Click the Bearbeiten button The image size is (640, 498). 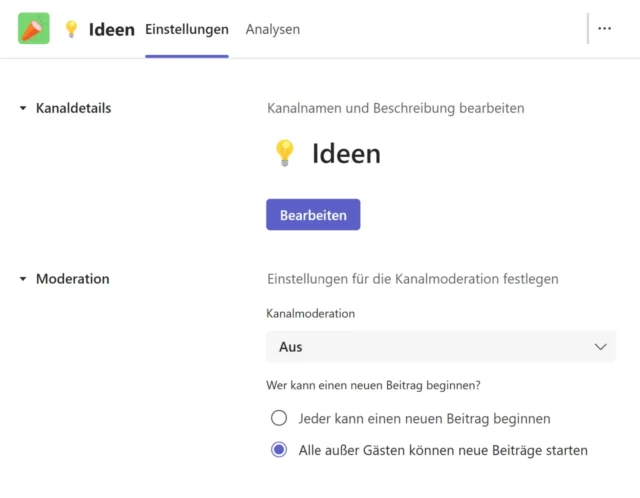pos(313,215)
